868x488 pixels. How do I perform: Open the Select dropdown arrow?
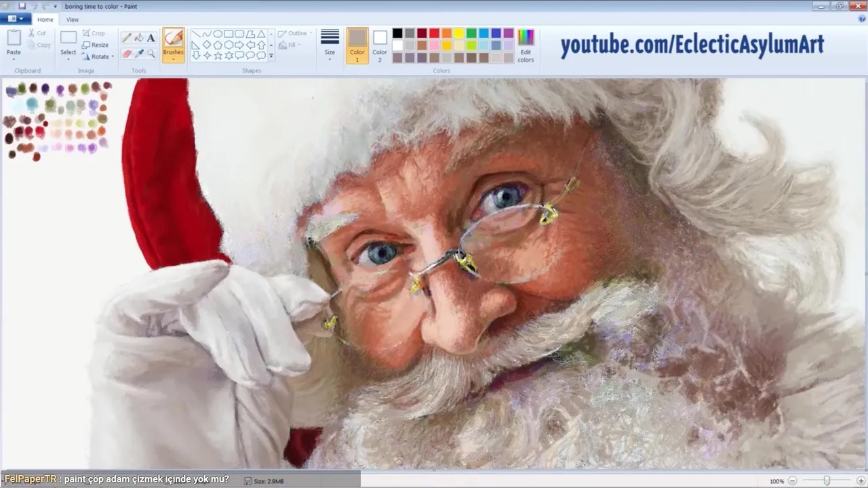[x=68, y=59]
